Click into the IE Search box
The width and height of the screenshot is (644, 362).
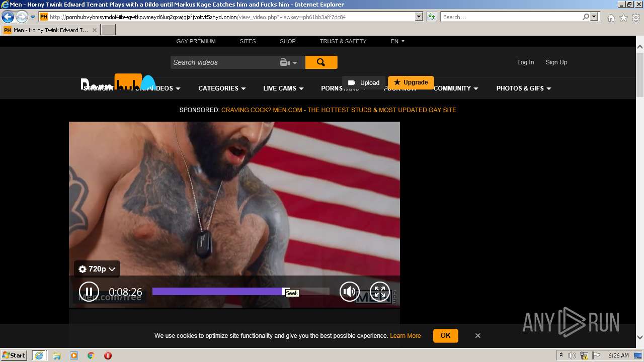511,17
